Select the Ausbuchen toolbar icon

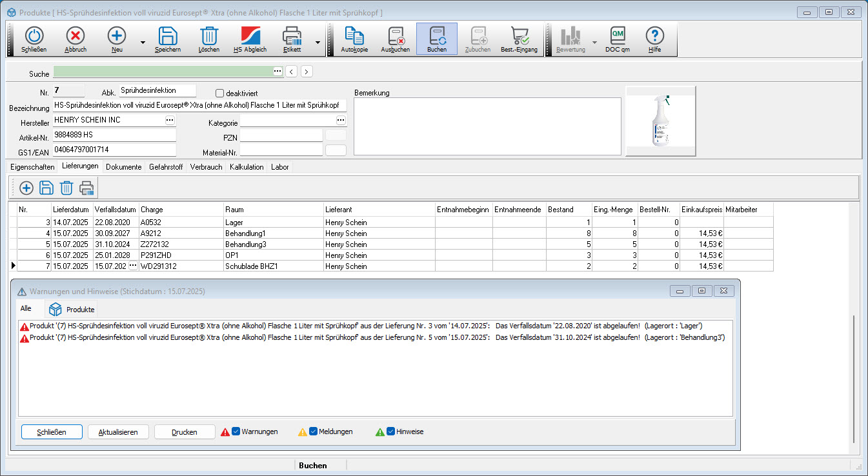pos(396,39)
